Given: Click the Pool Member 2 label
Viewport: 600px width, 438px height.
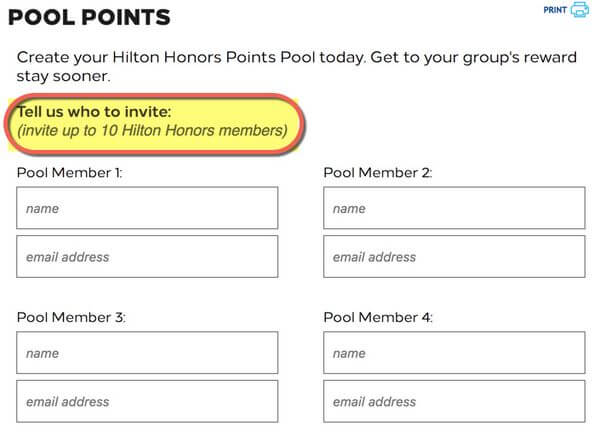Looking at the screenshot, I should tap(378, 173).
